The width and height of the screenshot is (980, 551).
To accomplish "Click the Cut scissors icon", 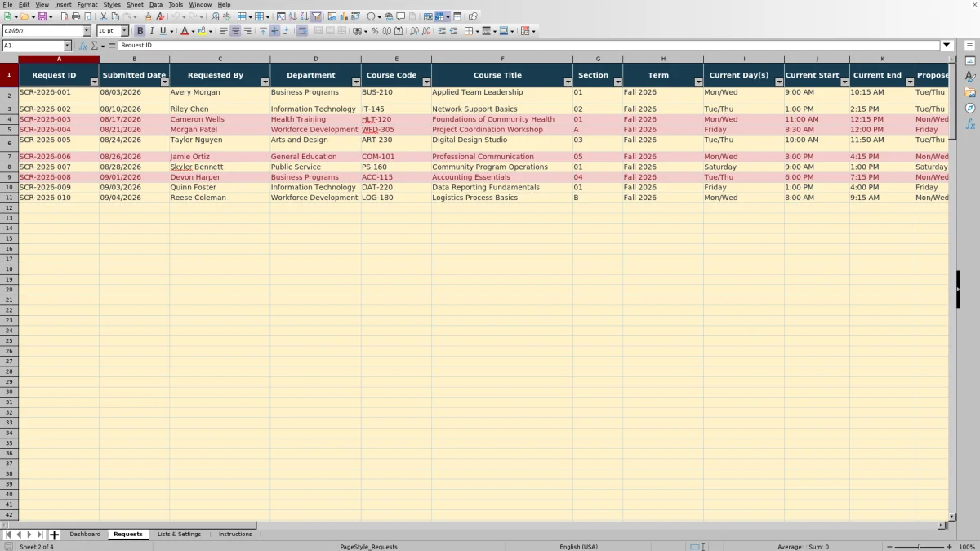I will [103, 16].
